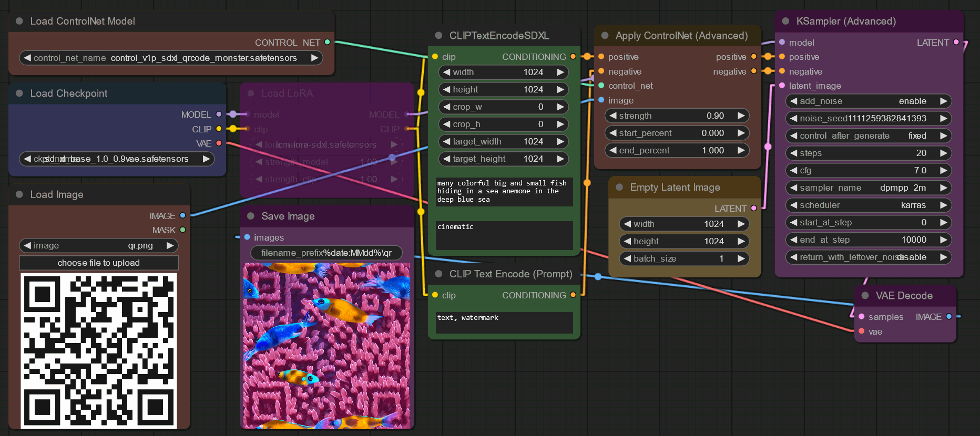980x436 pixels.
Task: Click the IMAGE output socket on Load Image
Action: [x=183, y=215]
